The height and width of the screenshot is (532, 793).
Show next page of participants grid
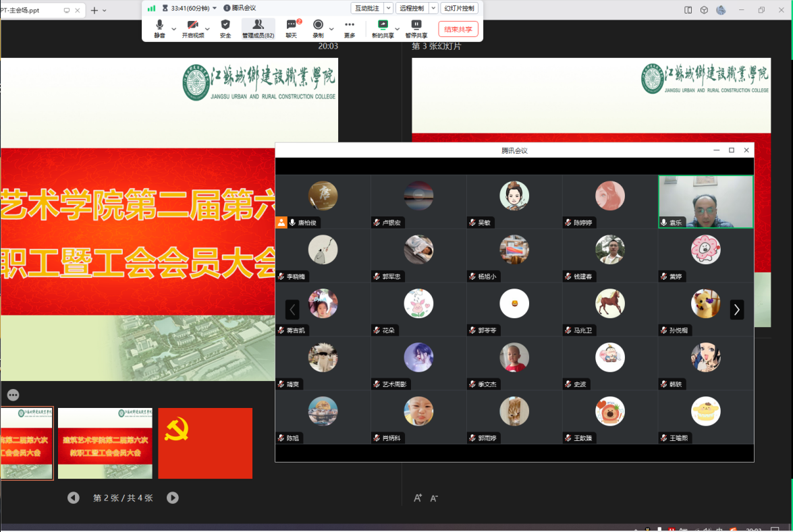737,309
